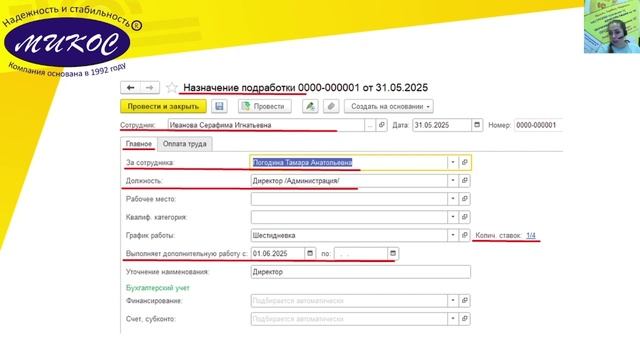Click the За сотрудника field with Погодина Тамара
Image resolution: width=640 pixels, height=360 pixels.
pyautogui.click(x=349, y=162)
